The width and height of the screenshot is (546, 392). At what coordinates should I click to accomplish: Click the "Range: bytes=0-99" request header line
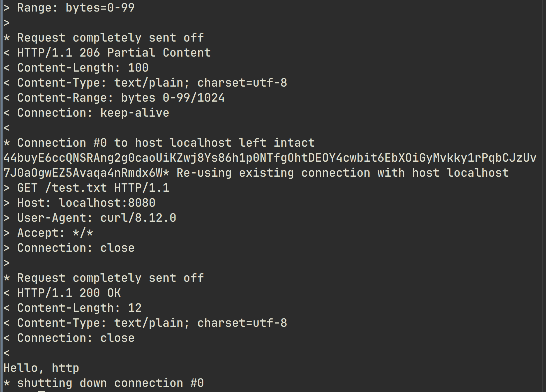pos(76,8)
